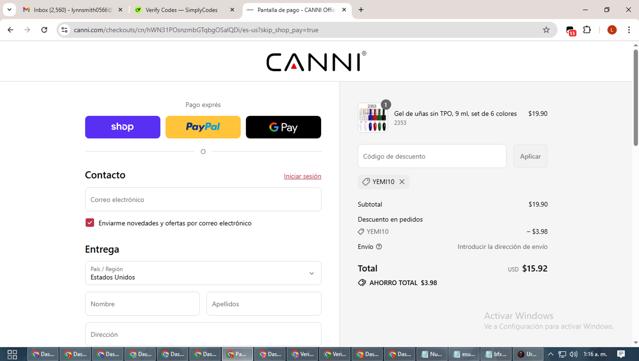Reload the checkout page
The width and height of the screenshot is (639, 361).
[x=44, y=30]
